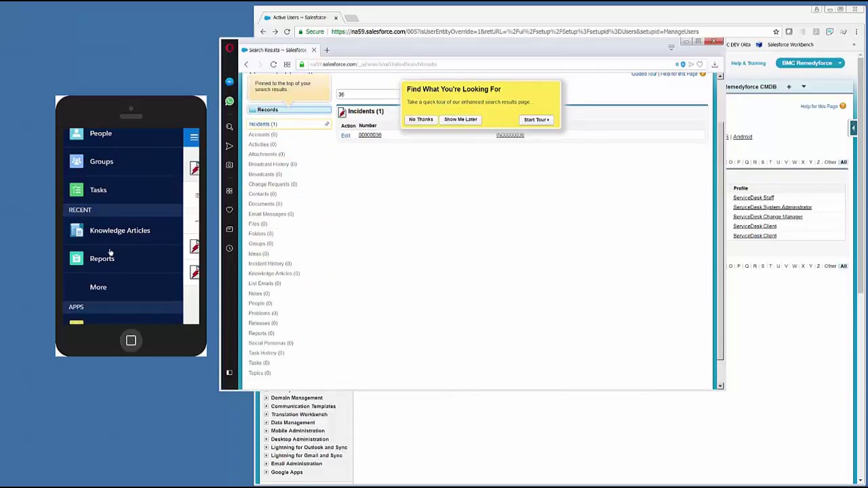The height and width of the screenshot is (488, 868).
Task: Open bookmarks heart icon in Opera sidebar
Action: [229, 210]
